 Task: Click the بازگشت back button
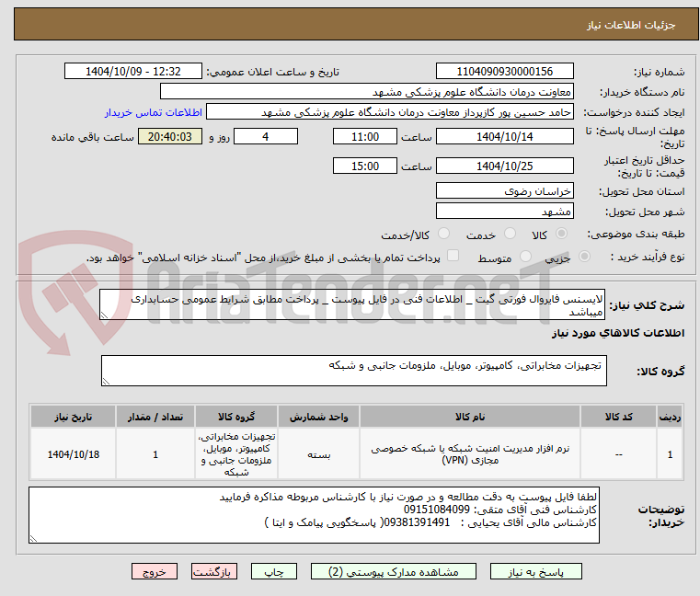[213, 571]
